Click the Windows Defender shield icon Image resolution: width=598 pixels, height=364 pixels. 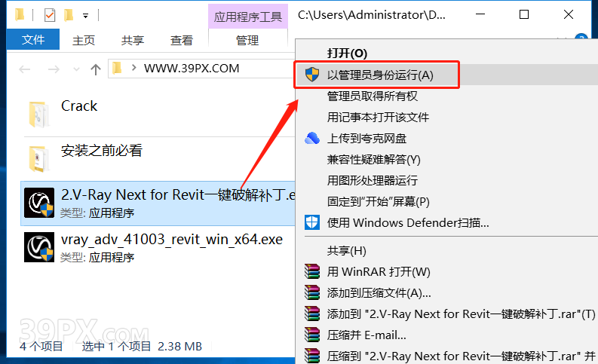coord(312,222)
